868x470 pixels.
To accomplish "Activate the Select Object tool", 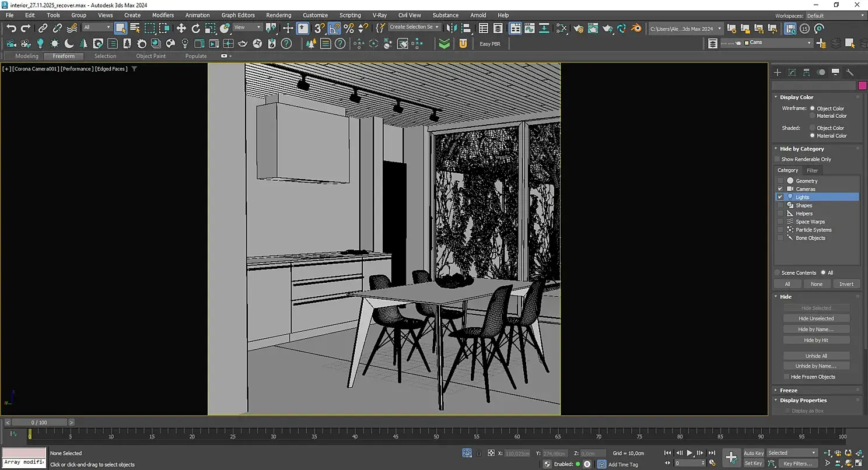I will [121, 28].
